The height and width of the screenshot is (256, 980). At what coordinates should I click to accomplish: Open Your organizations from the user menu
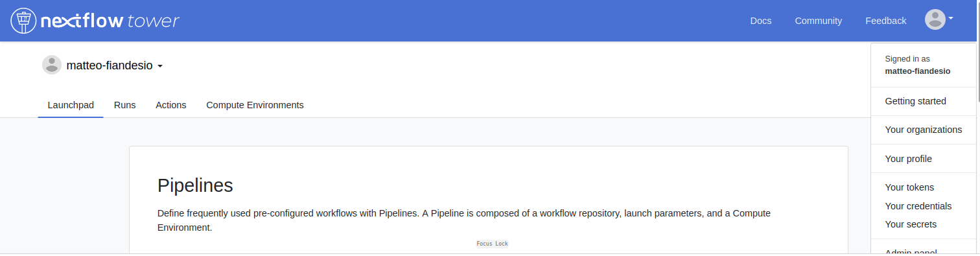924,130
